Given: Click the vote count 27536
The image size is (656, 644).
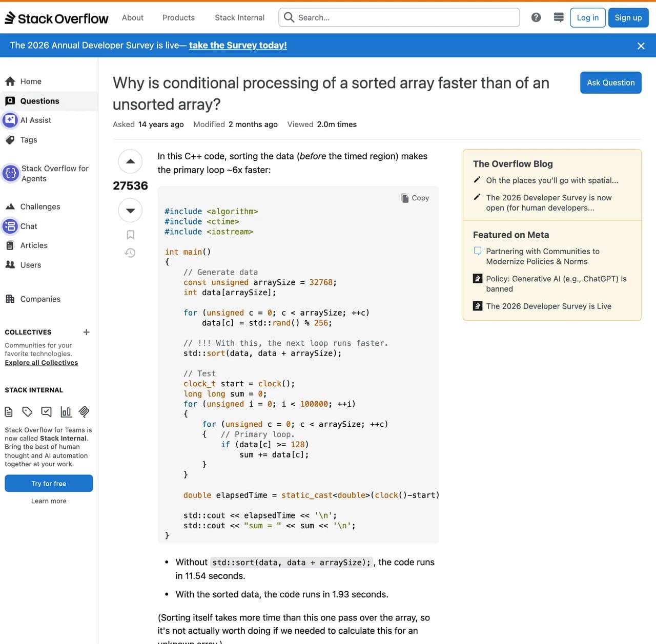Looking at the screenshot, I should [130, 185].
